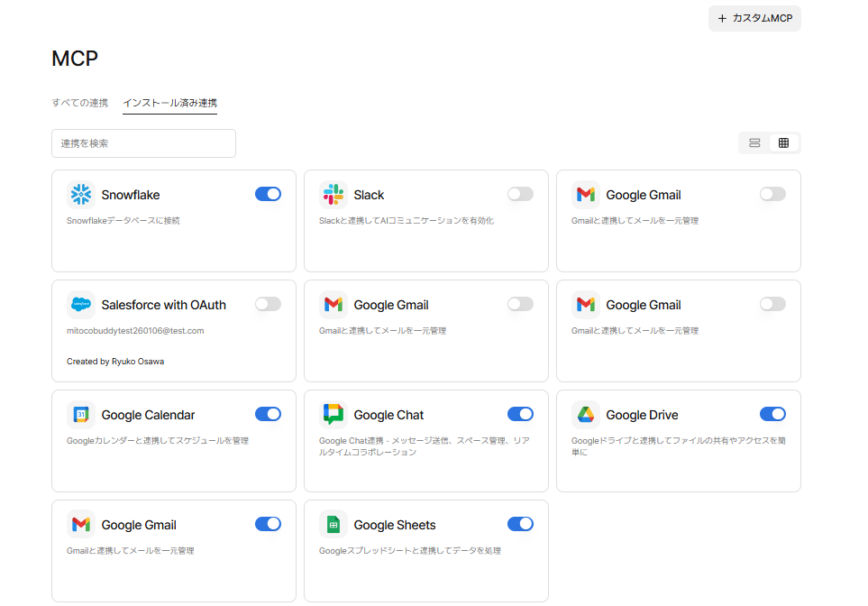Click the カスタムMCP button
The height and width of the screenshot is (606, 868).
pos(754,18)
